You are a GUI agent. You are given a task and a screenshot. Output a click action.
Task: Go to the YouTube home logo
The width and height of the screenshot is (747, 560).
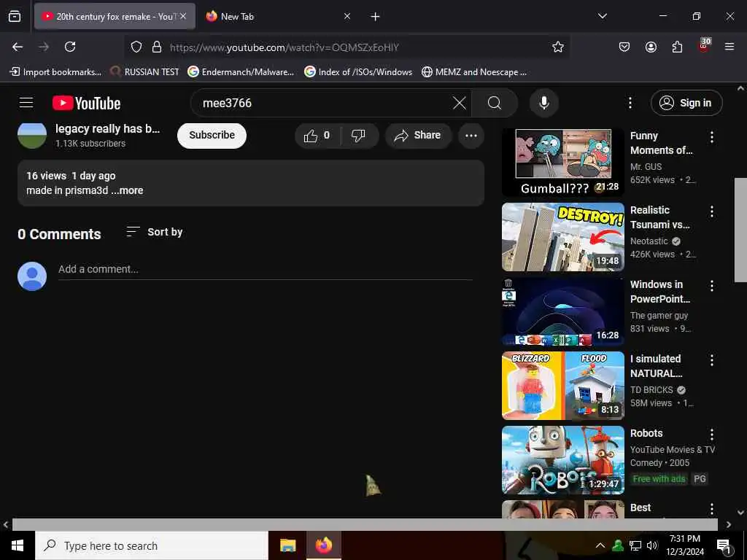pos(86,104)
